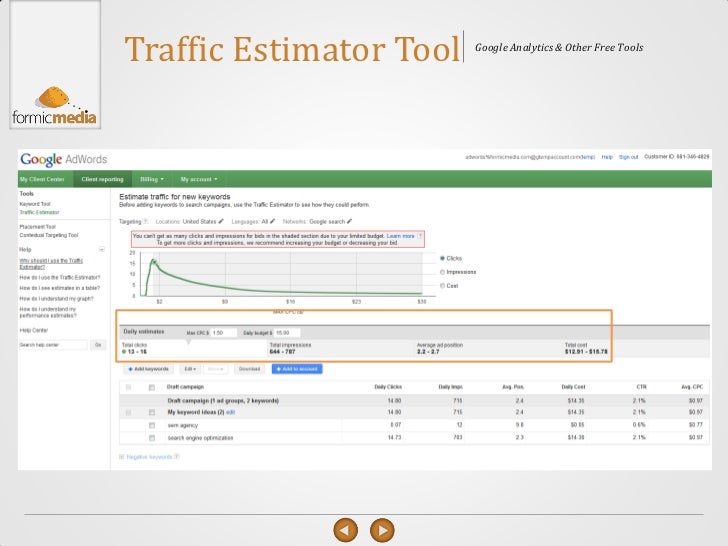
Task: Click the bid marker point on the graph
Action: 154,262
